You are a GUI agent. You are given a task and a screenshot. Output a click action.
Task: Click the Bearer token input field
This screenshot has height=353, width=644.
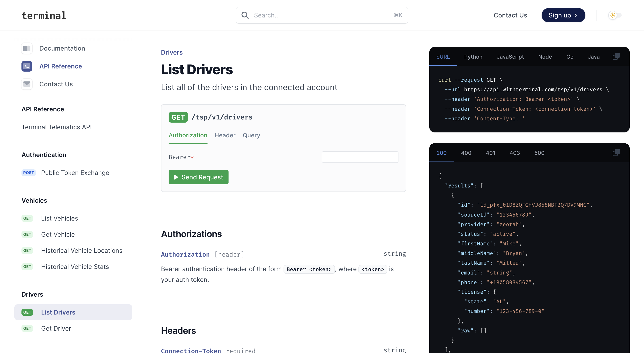click(360, 157)
